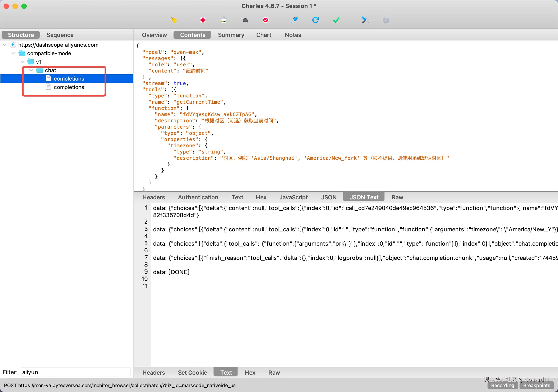Select the second completions request entry
Viewport: 558px width, 392px height.
tap(69, 87)
